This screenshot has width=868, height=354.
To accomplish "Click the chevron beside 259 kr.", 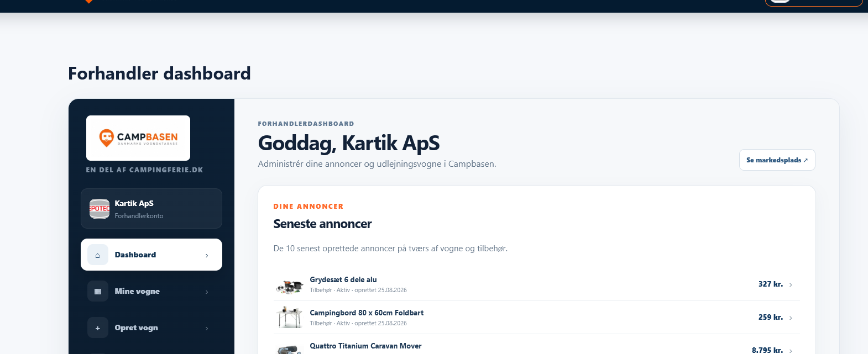I will coord(791,318).
